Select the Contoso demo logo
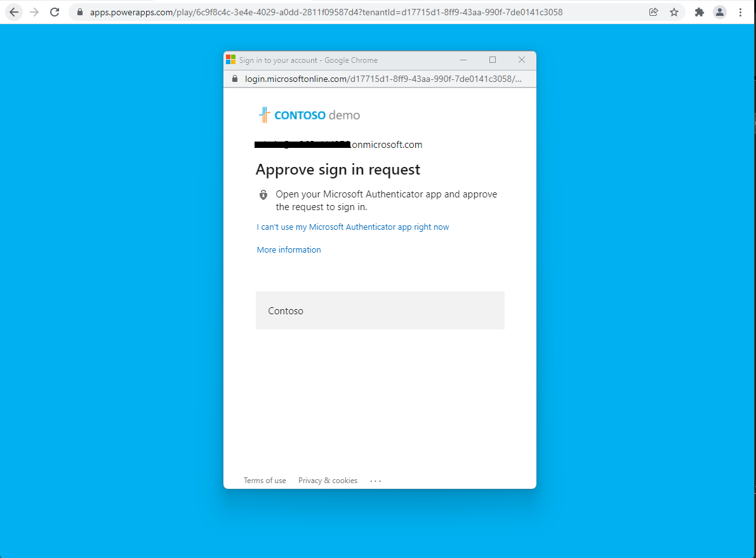Viewport: 756px width, 558px height. coord(308,114)
